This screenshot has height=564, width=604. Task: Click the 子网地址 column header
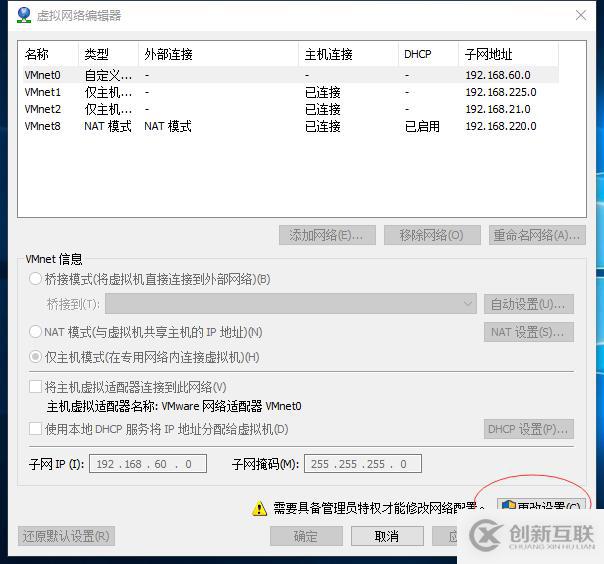[x=508, y=54]
